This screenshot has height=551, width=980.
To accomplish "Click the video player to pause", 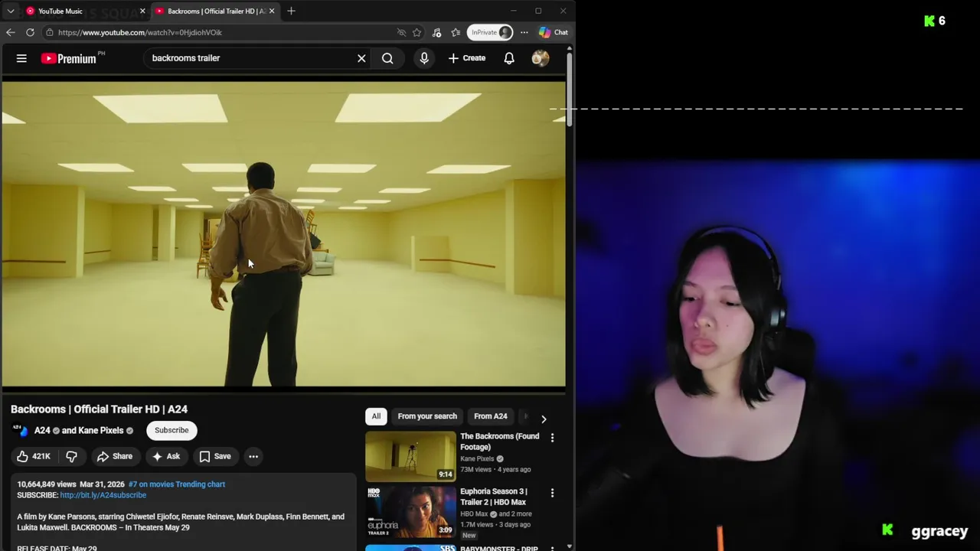I will click(283, 233).
